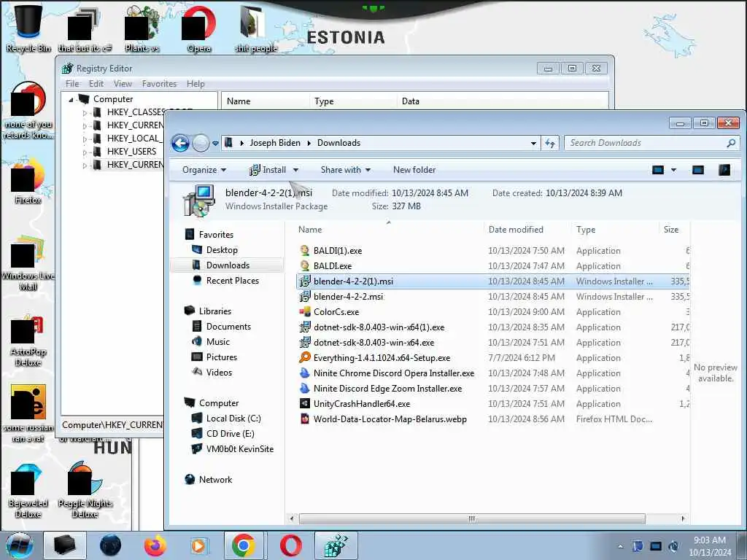Open Libraries in navigation pane
The height and width of the screenshot is (560, 747).
[x=215, y=311]
